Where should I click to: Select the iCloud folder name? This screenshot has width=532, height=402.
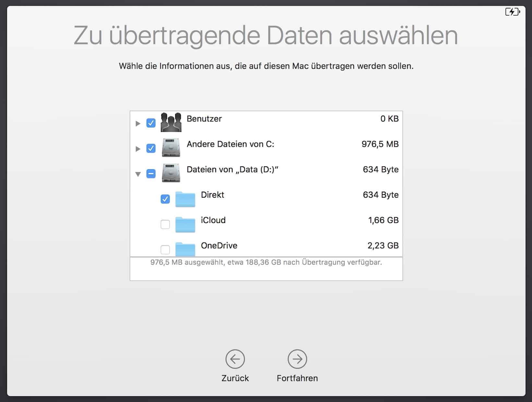tap(213, 220)
